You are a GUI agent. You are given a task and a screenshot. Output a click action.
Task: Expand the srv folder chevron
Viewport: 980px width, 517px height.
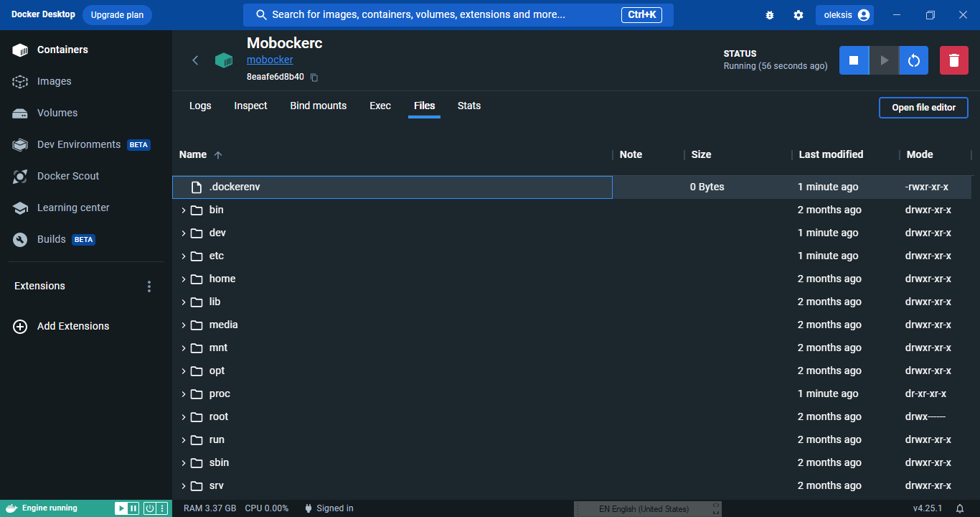(x=184, y=486)
